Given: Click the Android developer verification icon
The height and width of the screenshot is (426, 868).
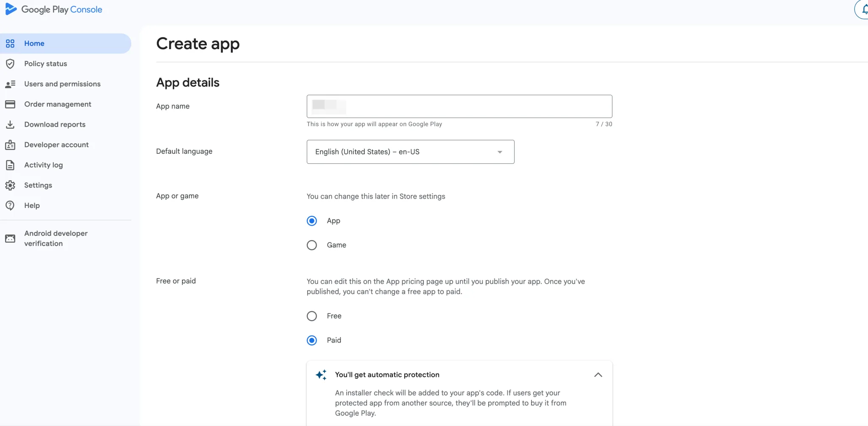Looking at the screenshot, I should (11, 238).
